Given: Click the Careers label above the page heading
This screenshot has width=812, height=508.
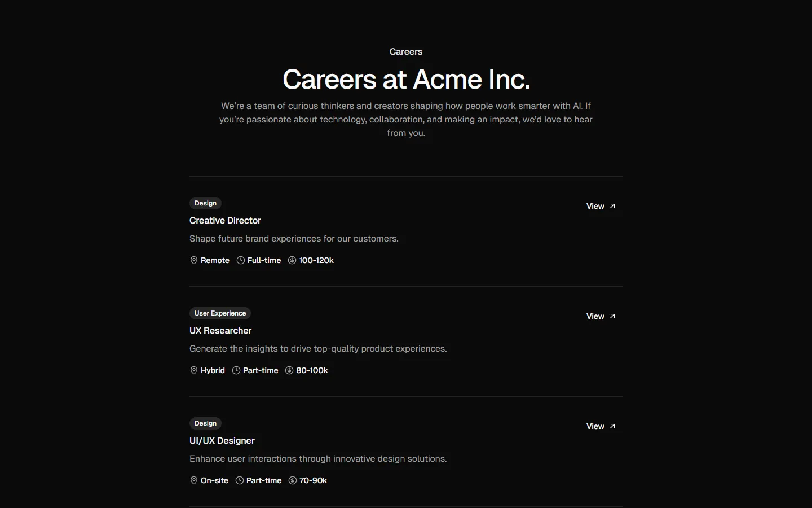Looking at the screenshot, I should click(405, 51).
